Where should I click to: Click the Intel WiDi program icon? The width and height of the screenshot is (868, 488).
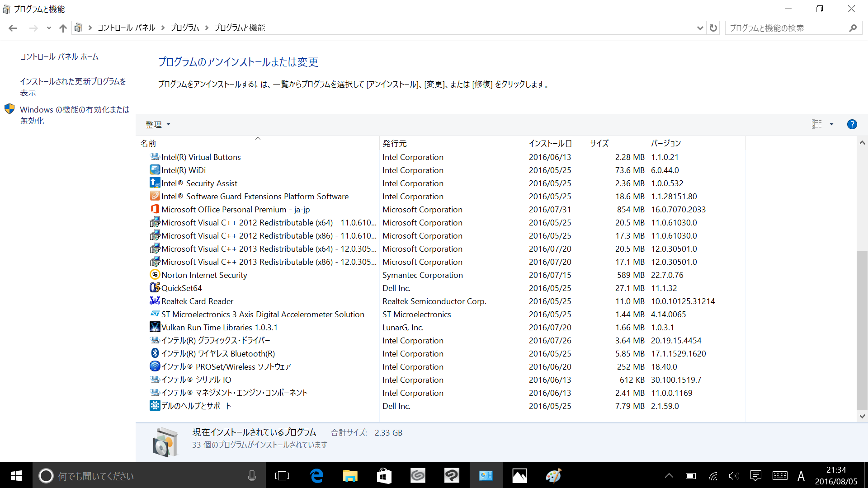pos(155,170)
